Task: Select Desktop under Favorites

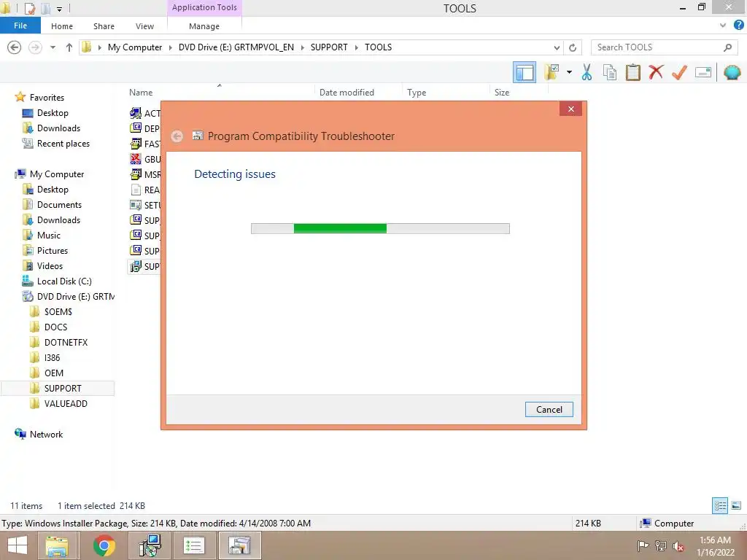Action: pyautogui.click(x=53, y=113)
